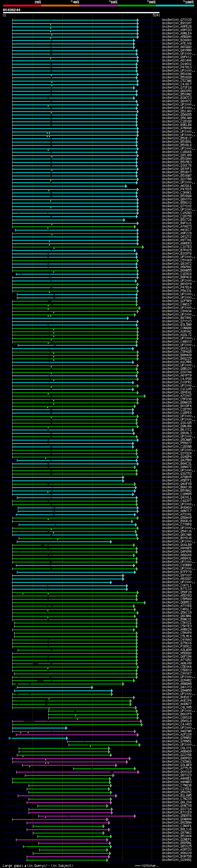The image size is (197, 868).
Task: Click the cyan ~100% identity legend bar
Action: click(175, 6)
